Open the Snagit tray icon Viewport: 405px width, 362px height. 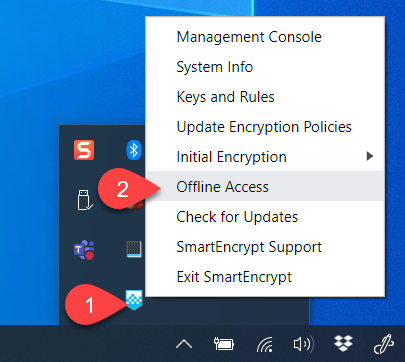coord(84,150)
